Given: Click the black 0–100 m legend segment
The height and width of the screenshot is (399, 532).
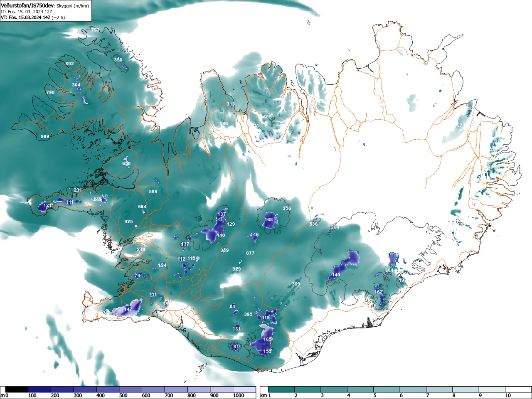Looking at the screenshot, I should tap(17, 389).
